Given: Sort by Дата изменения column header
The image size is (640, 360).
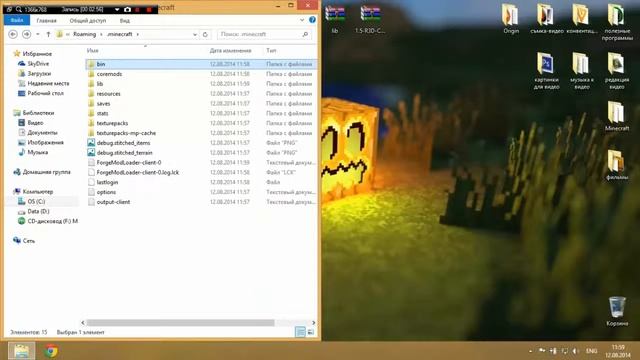Looking at the screenshot, I should coord(230,51).
